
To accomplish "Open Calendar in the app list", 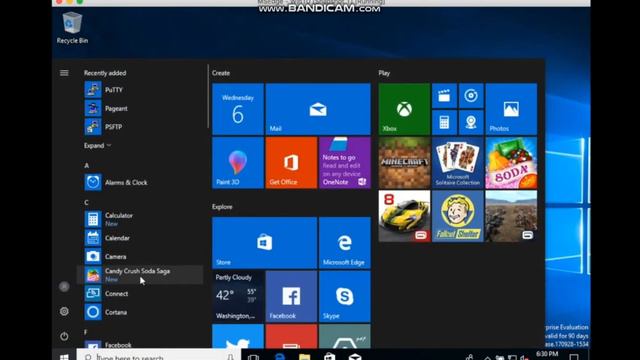I will pos(141,238).
